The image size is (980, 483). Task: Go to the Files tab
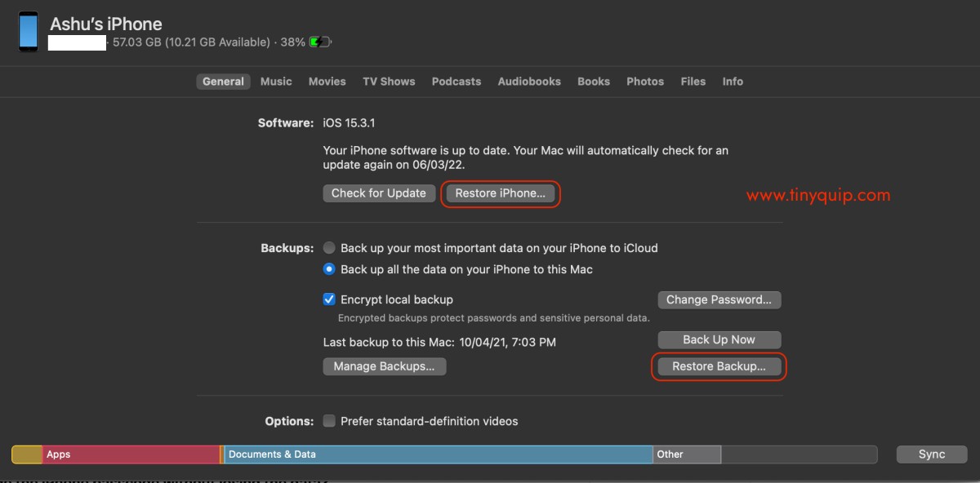pos(693,82)
